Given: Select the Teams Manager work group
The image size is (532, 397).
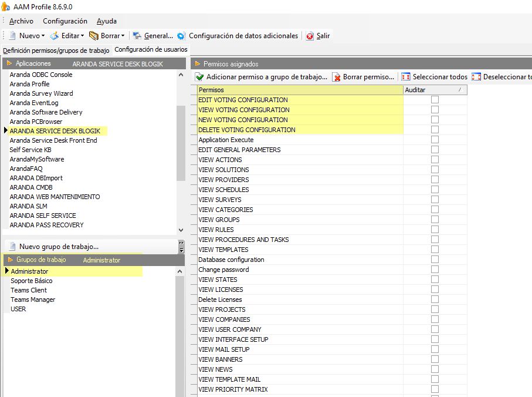Looking at the screenshot, I should pyautogui.click(x=33, y=300).
